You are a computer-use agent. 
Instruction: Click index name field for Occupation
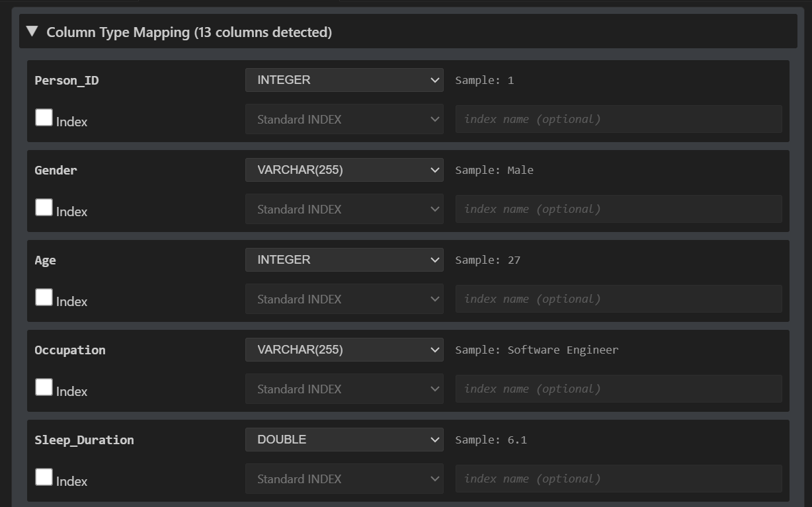click(618, 389)
